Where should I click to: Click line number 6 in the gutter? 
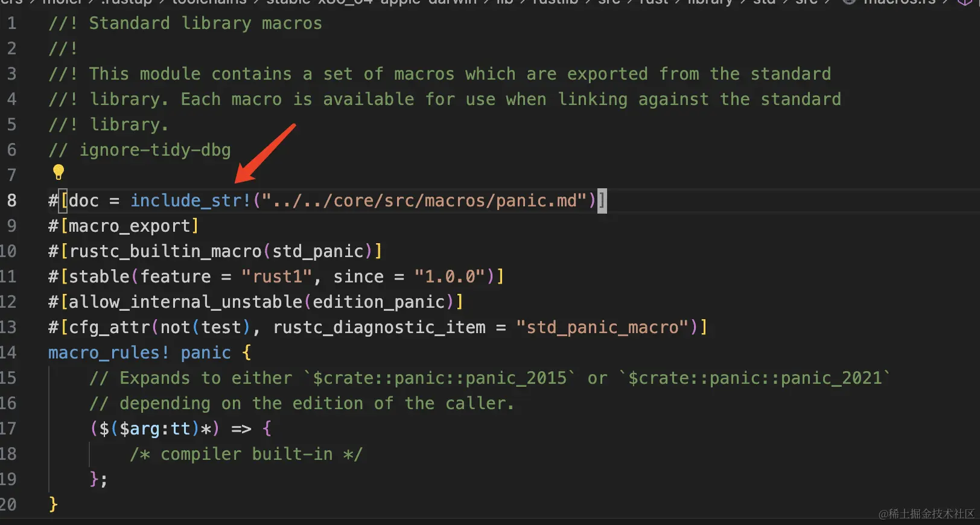click(11, 150)
